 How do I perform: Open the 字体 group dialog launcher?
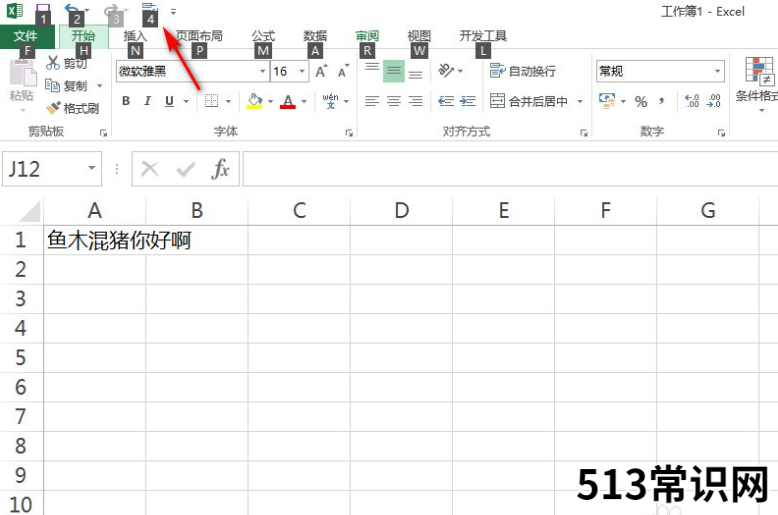[349, 132]
